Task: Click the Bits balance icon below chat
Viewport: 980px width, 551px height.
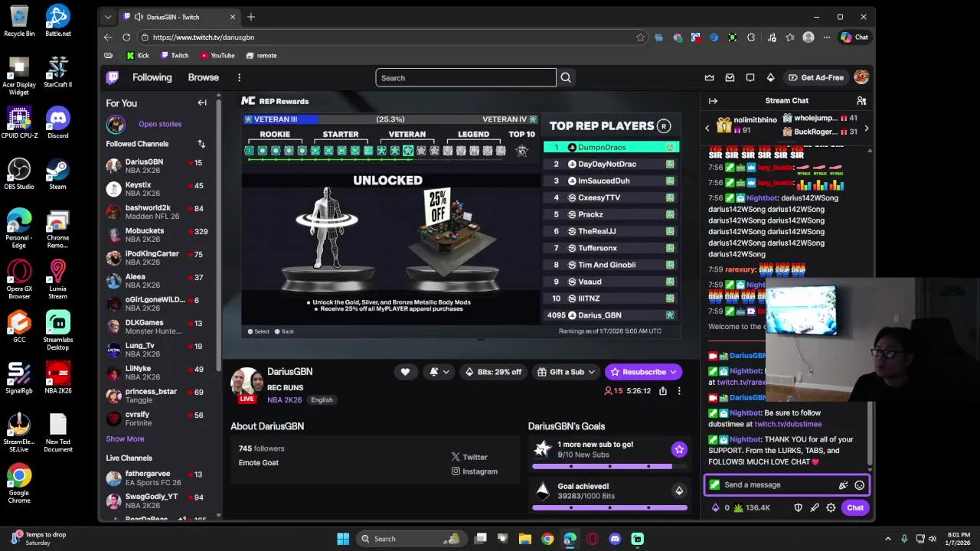Action: click(x=720, y=508)
